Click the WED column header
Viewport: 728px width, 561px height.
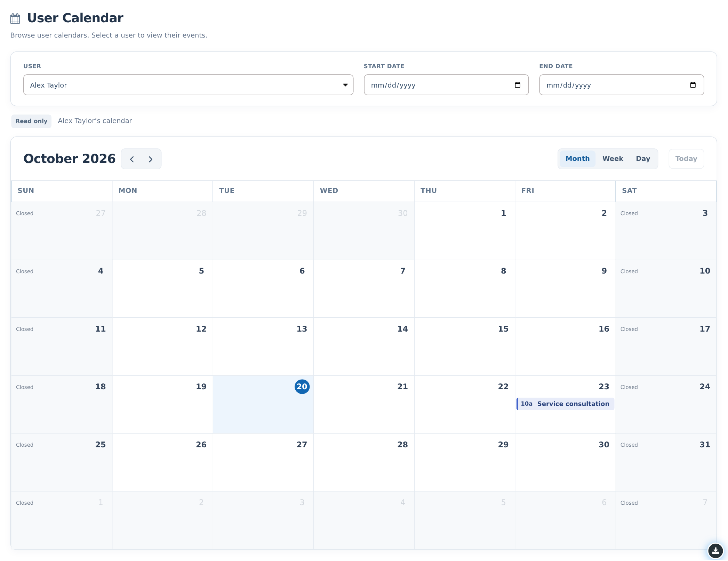(329, 190)
